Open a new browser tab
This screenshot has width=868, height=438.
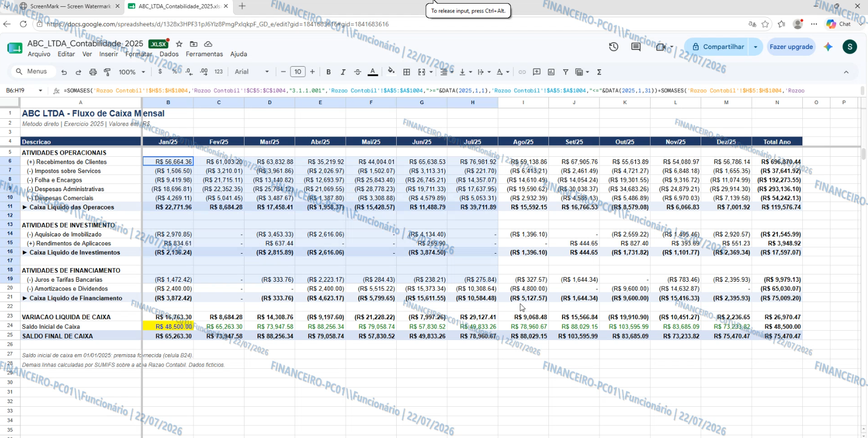tap(242, 6)
